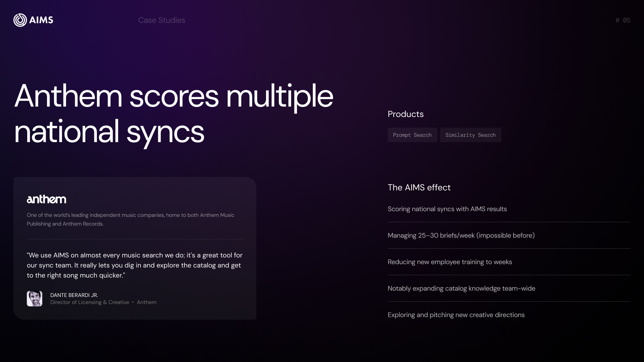Viewport: 644px width, 362px height.
Task: Click the Products heading
Action: click(x=406, y=114)
